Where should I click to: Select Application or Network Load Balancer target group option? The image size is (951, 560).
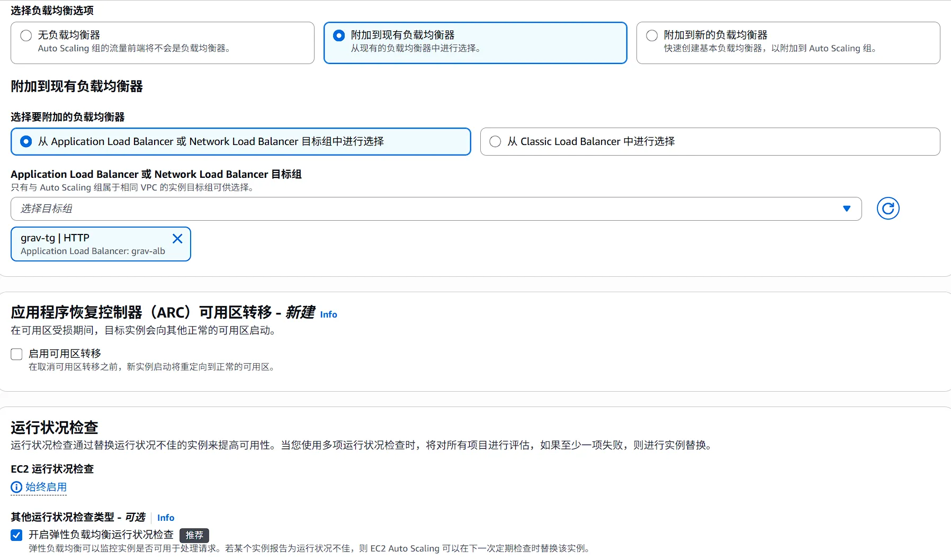[26, 142]
